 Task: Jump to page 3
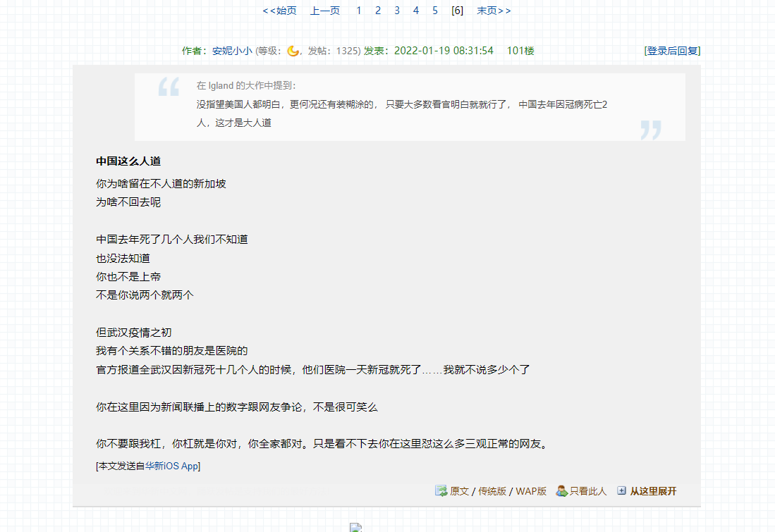(397, 11)
